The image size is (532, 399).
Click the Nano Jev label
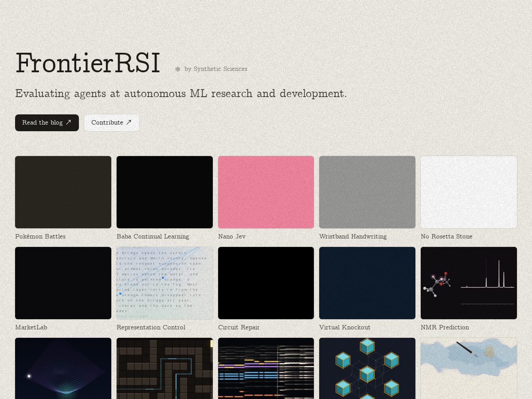pyautogui.click(x=232, y=237)
